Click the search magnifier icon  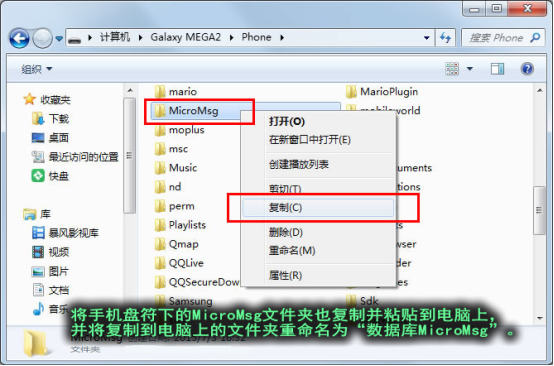[x=536, y=37]
